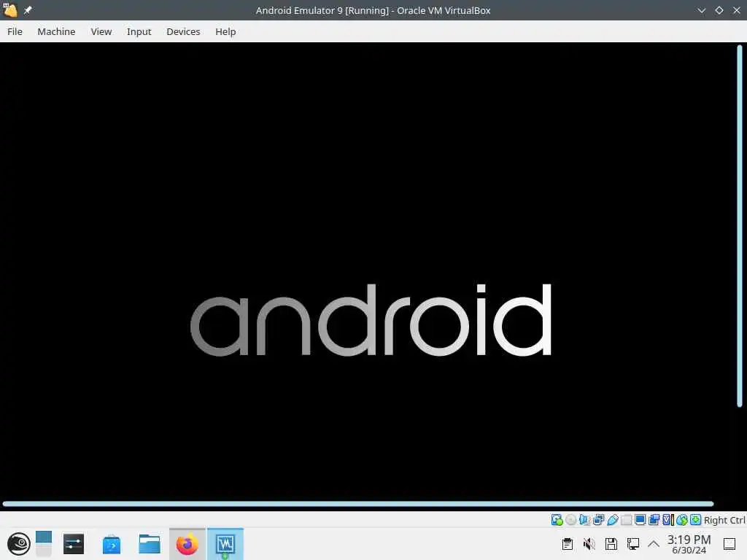This screenshot has height=560, width=747.
Task: Click the mouse integration status icon
Action: click(x=682, y=519)
